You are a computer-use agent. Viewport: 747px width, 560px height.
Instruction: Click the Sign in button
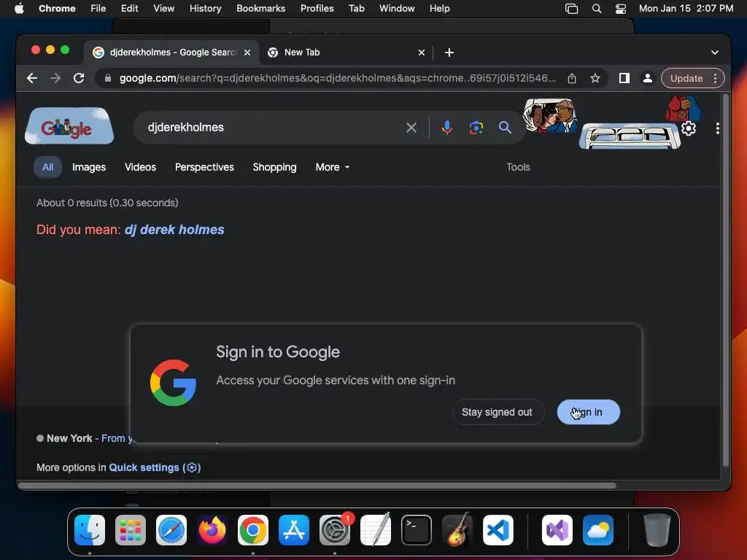(589, 412)
